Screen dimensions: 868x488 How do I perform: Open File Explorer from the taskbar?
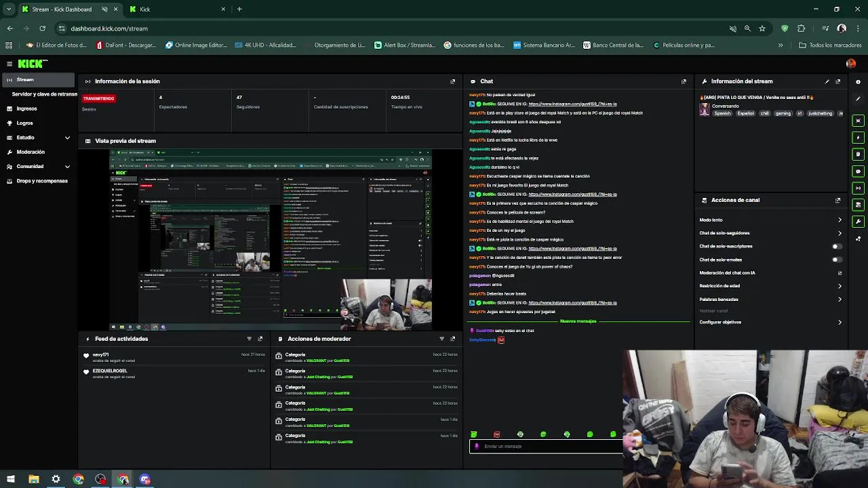[x=34, y=479]
